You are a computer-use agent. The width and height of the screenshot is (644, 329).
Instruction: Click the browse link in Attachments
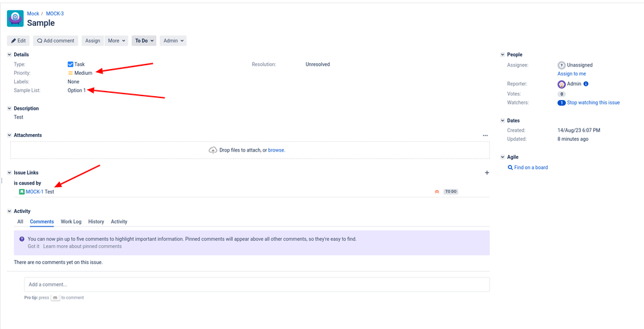point(276,150)
